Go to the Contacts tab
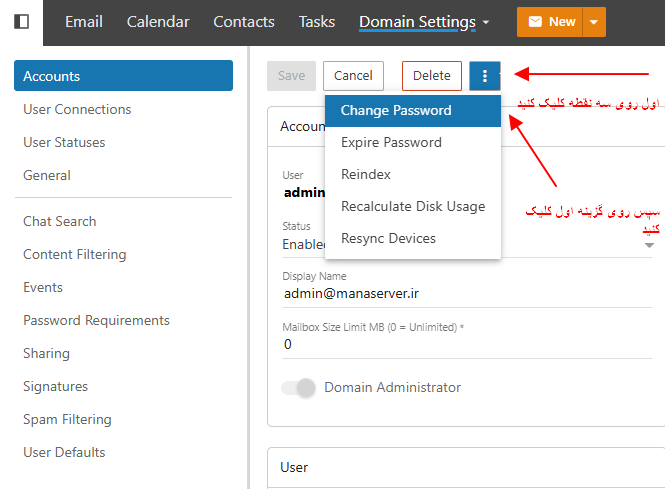Image resolution: width=665 pixels, height=489 pixels. (244, 22)
